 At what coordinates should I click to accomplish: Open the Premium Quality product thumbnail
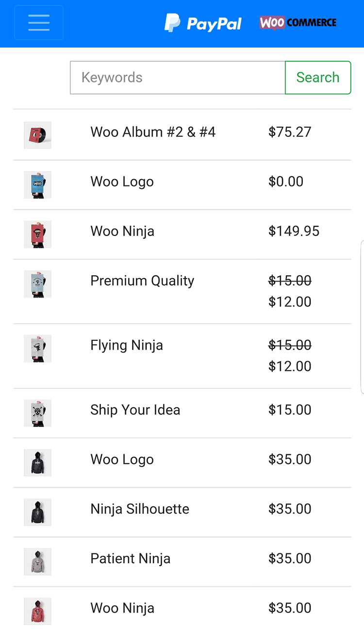37,283
